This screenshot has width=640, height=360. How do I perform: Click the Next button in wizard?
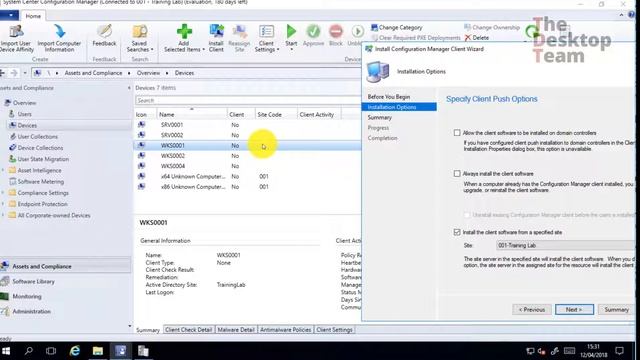tap(574, 309)
